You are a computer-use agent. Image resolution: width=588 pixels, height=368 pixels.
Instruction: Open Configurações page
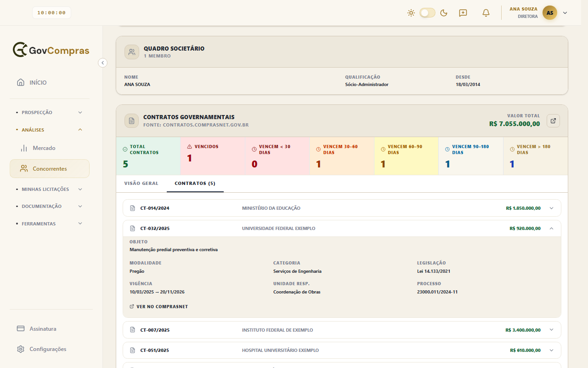click(x=50, y=349)
